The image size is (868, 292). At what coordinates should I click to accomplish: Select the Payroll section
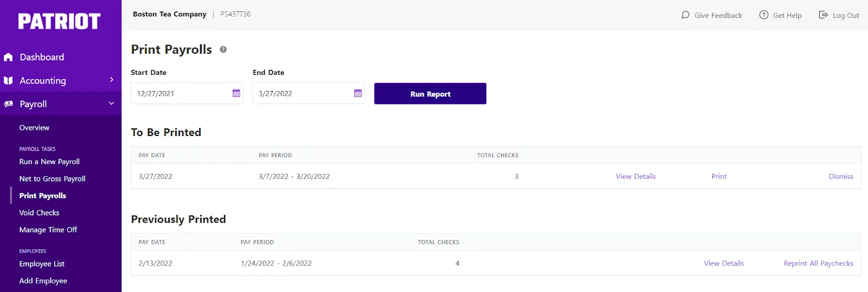(33, 104)
